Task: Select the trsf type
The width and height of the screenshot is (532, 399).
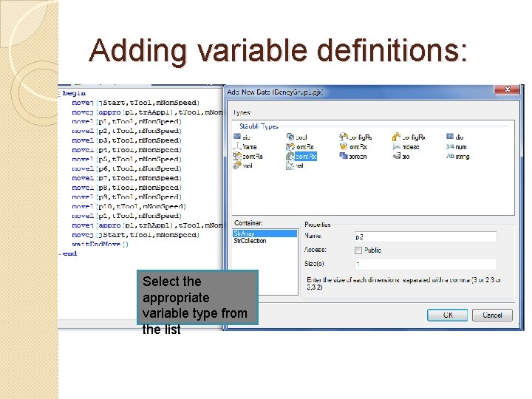Action: click(295, 166)
